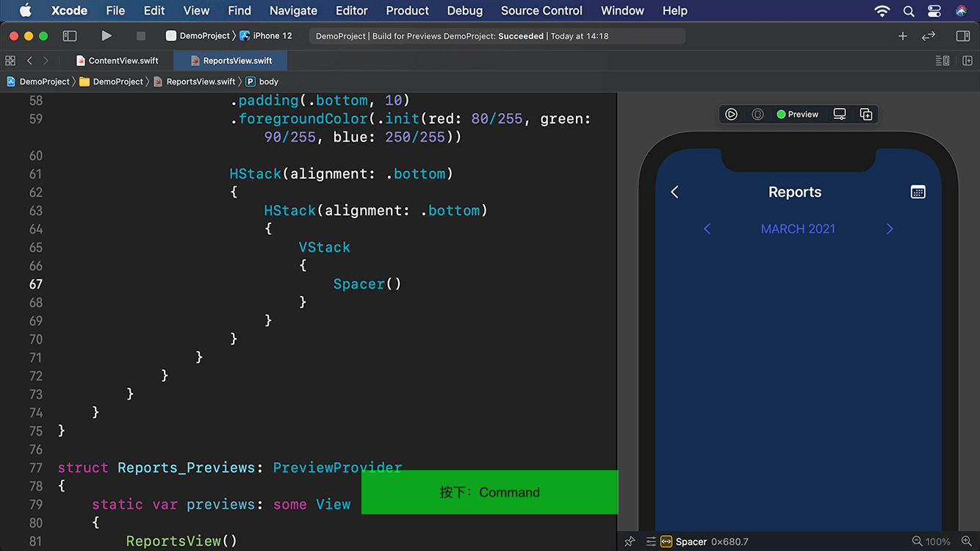The width and height of the screenshot is (980, 551).
Task: Click the VStack keyword on line 65
Action: 324,247
